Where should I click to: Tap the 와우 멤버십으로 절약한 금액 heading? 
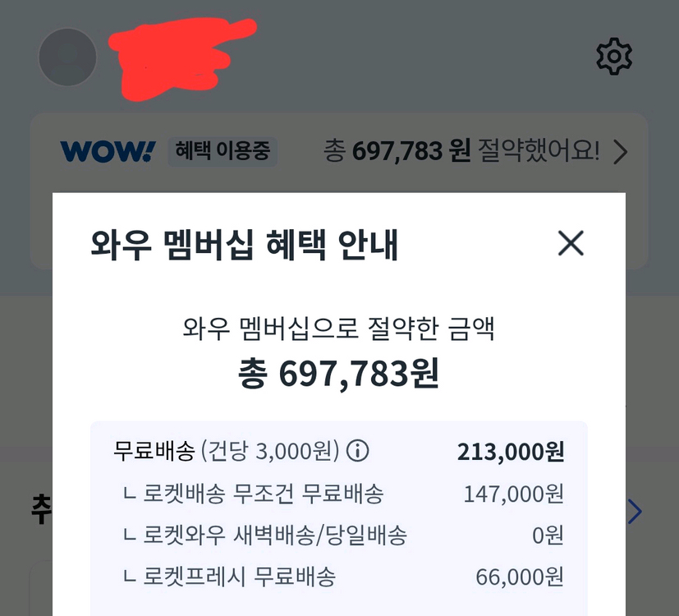[338, 329]
